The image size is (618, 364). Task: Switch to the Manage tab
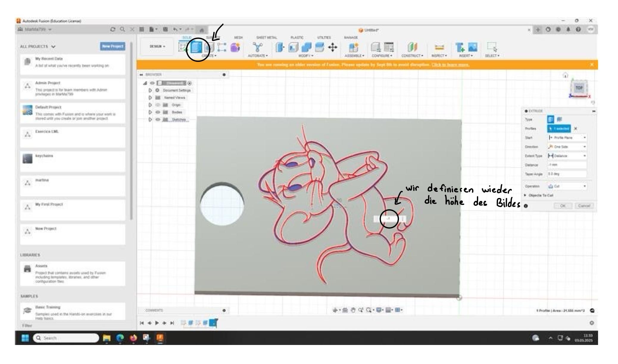(351, 37)
